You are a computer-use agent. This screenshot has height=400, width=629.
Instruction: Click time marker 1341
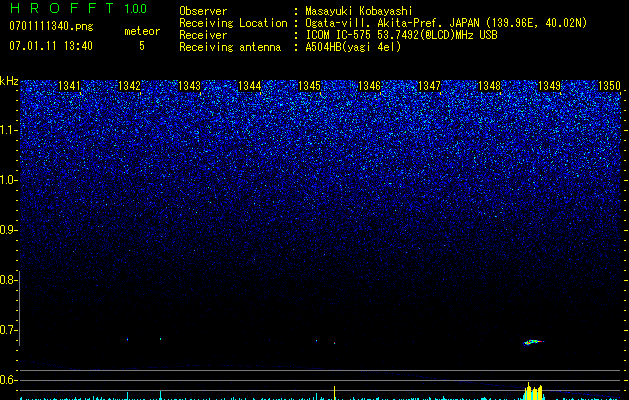pos(69,86)
